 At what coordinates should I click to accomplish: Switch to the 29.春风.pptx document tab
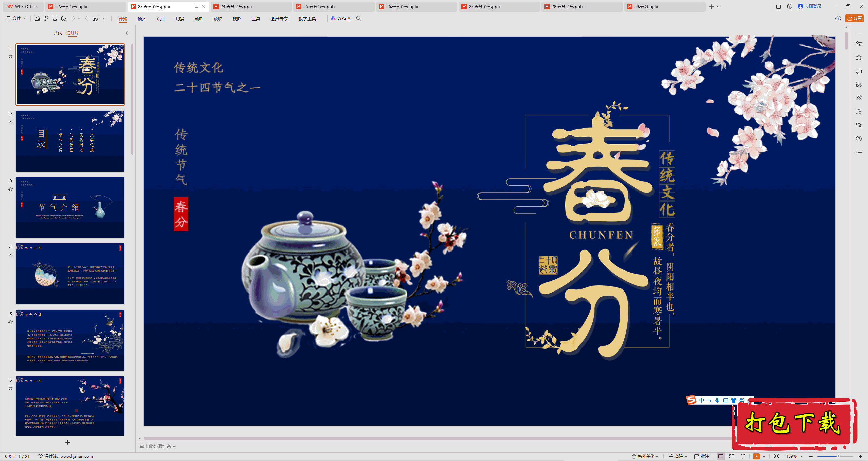[x=665, y=6]
